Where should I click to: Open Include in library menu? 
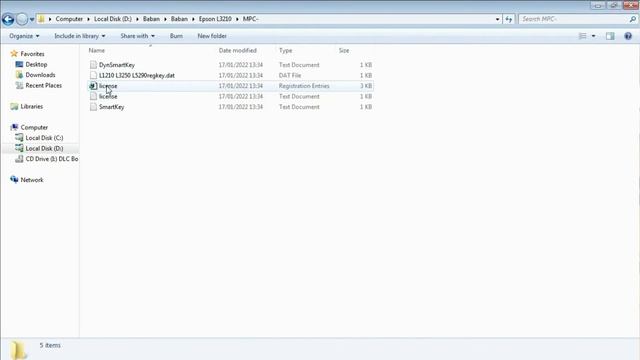coord(80,36)
